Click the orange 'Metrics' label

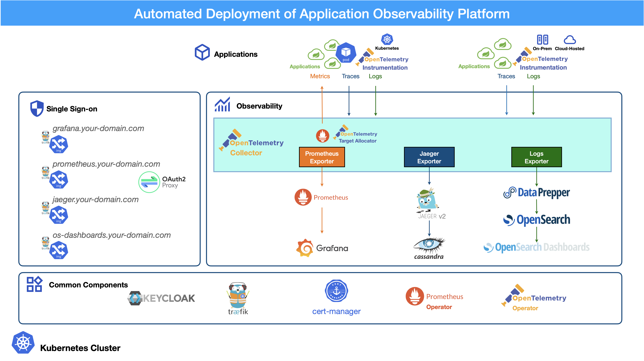[320, 76]
